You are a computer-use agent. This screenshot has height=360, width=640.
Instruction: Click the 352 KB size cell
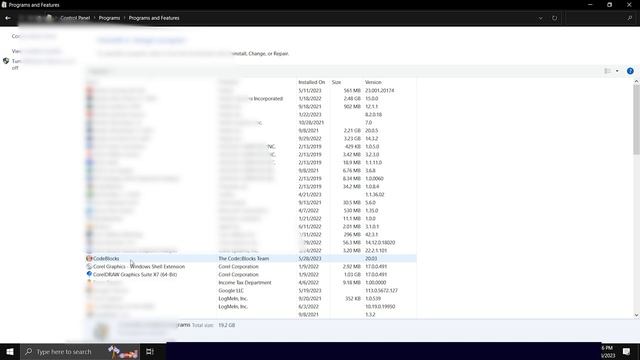(353, 298)
